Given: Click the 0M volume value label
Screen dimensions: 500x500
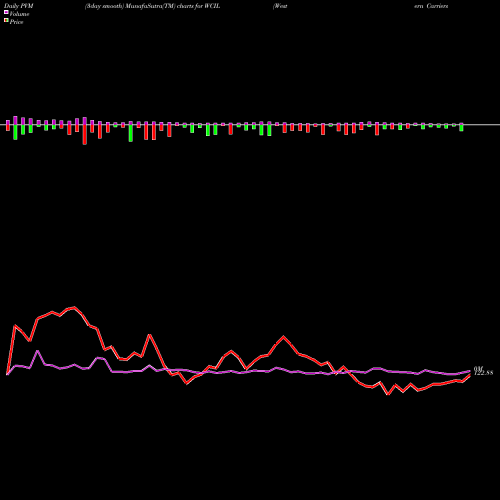Looking at the screenshot, I should pyautogui.click(x=478, y=368).
